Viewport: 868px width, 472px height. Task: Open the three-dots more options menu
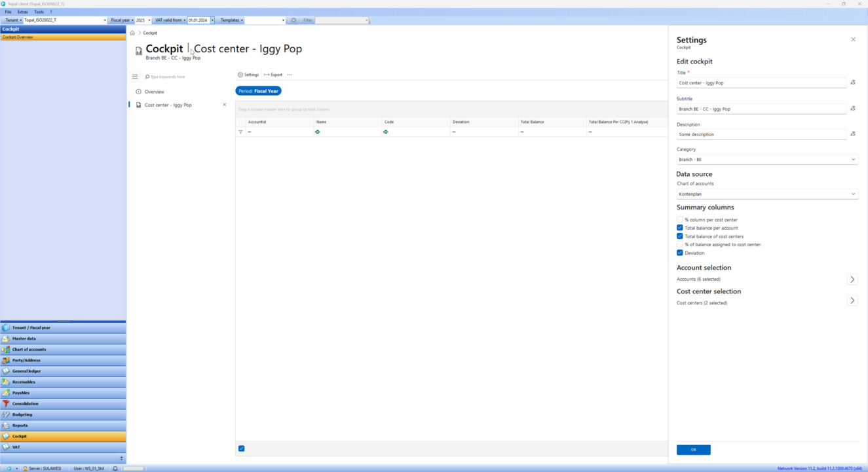pyautogui.click(x=290, y=75)
